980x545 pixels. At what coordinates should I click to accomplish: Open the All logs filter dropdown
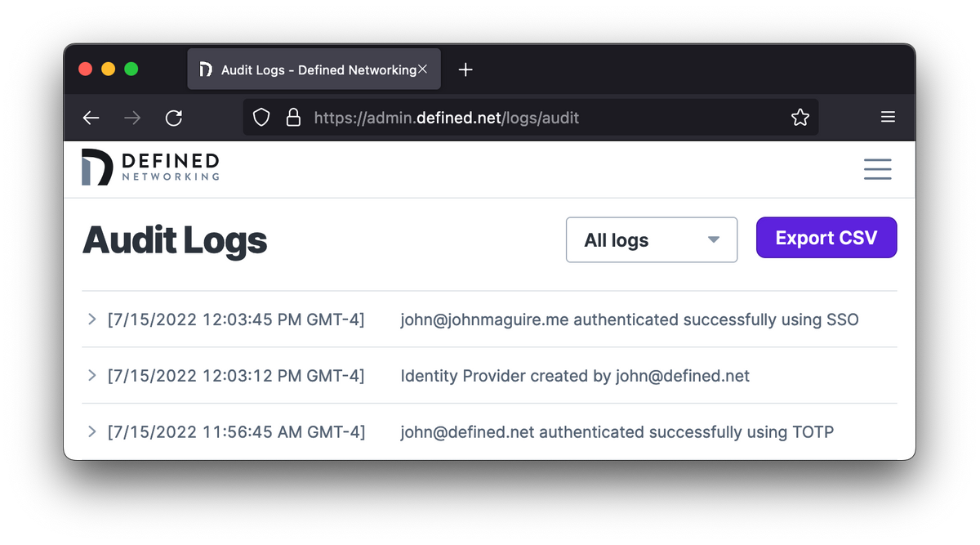pos(651,239)
